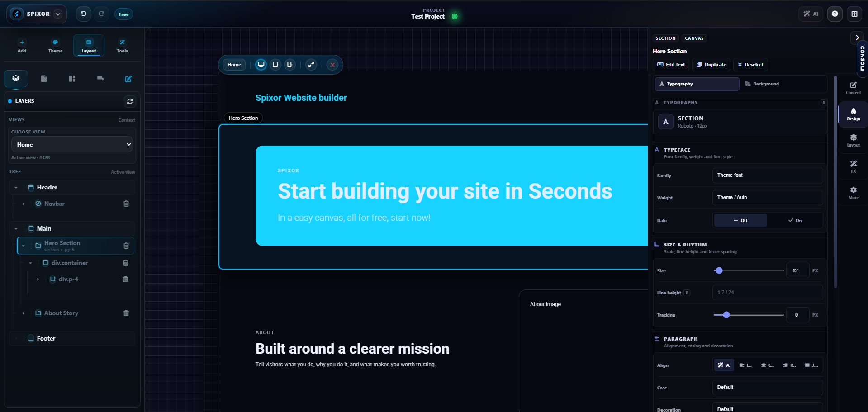Select tablet viewport icon
Image resolution: width=868 pixels, height=412 pixels.
[275, 65]
